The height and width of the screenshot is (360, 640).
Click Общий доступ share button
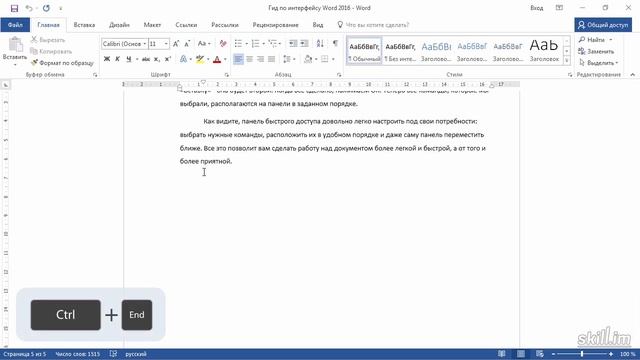coord(603,25)
